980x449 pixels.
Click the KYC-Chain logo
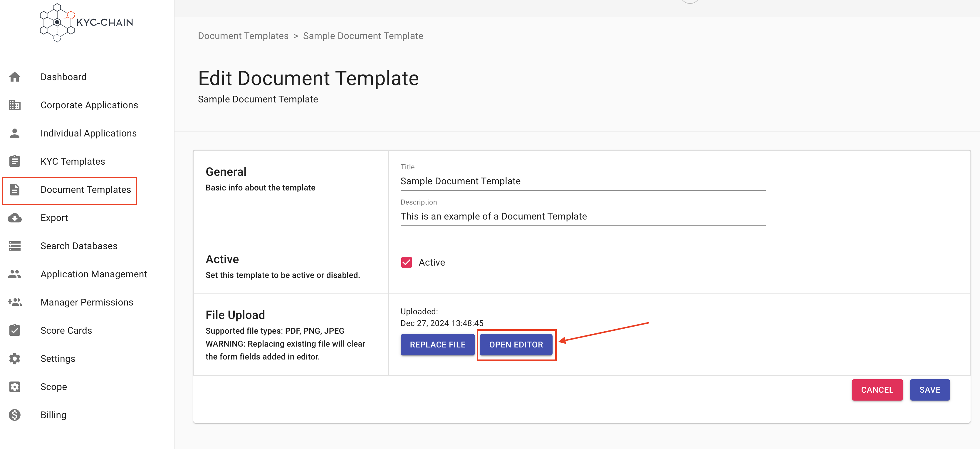tap(86, 22)
